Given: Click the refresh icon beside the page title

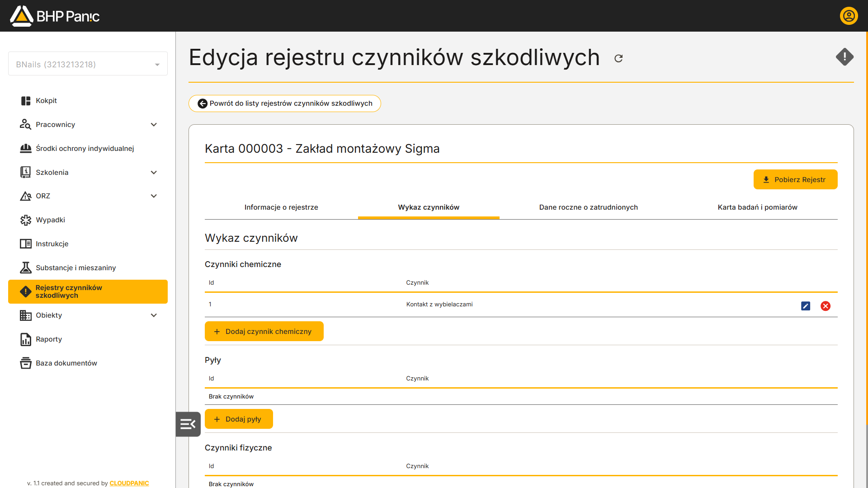Looking at the screenshot, I should click(618, 58).
